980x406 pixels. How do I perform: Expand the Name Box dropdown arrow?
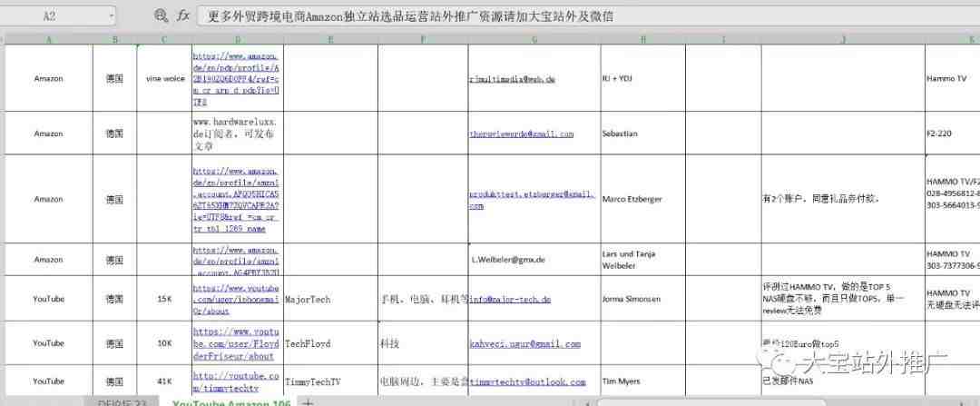point(112,16)
